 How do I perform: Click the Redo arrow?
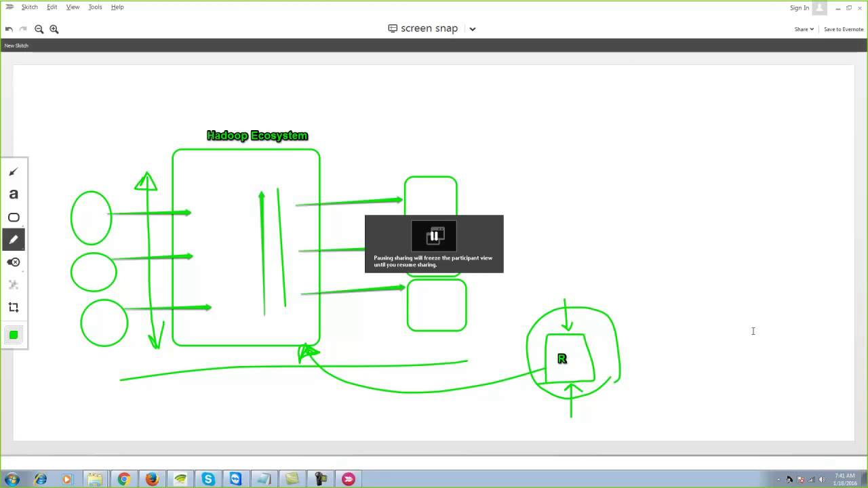(23, 29)
